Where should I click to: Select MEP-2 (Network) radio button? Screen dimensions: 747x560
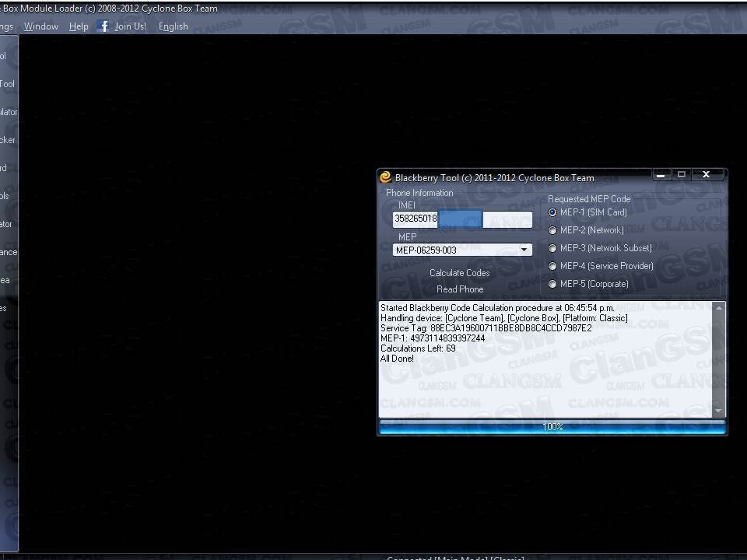[552, 230]
